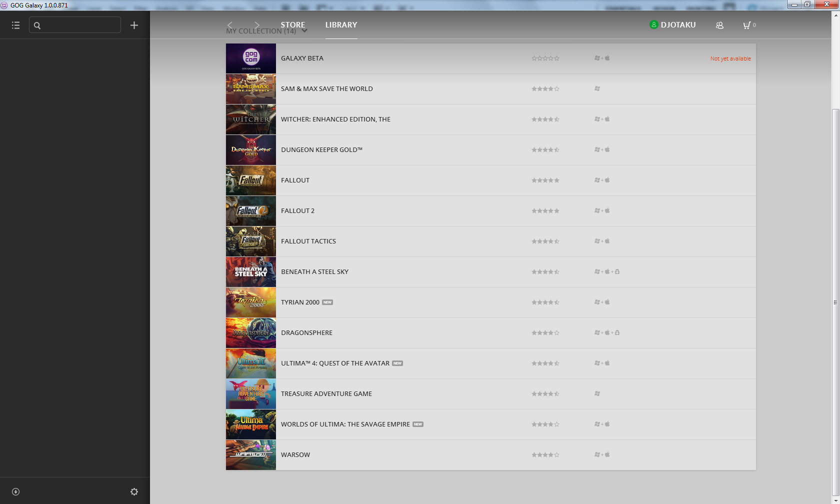Open the Fallout 2 cover thumbnail

251,211
